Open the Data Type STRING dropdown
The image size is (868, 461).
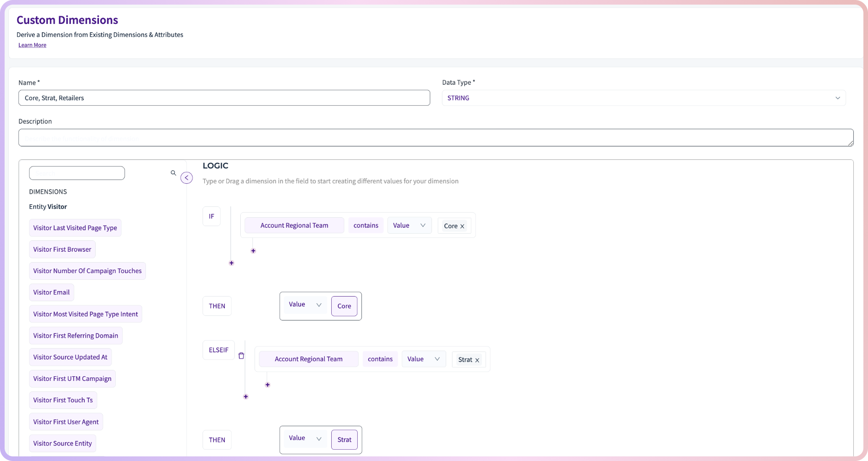point(643,98)
